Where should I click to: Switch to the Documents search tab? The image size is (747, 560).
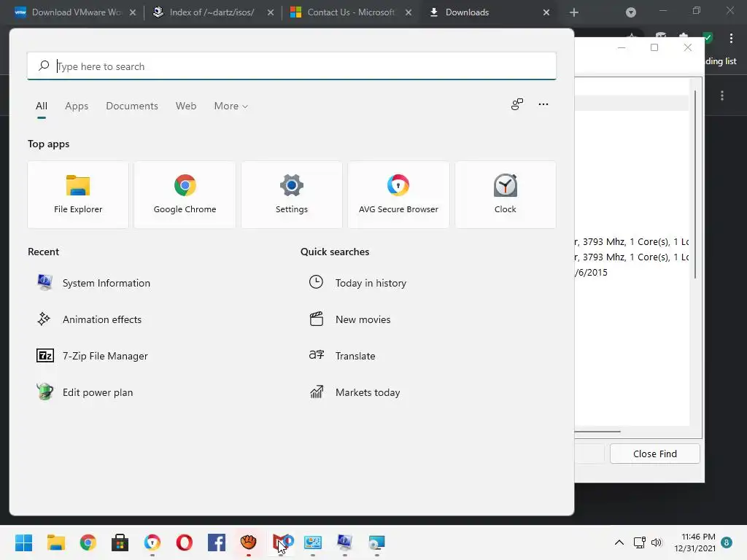(x=132, y=106)
